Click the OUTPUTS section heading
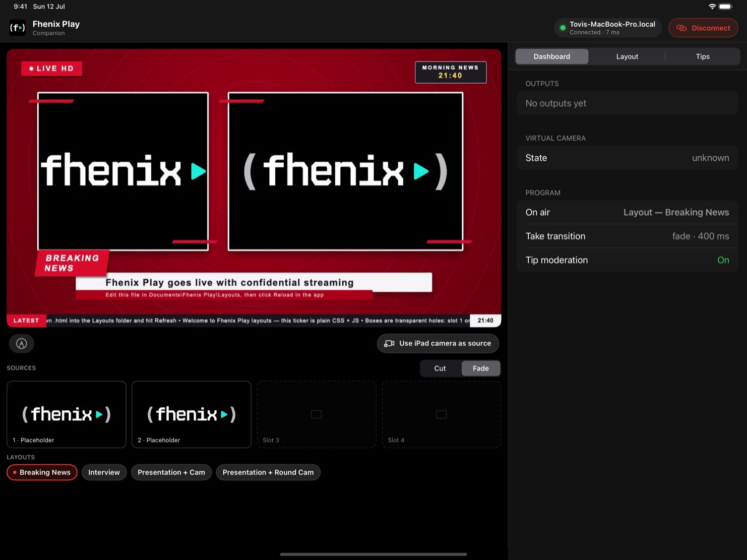The image size is (747, 560). click(542, 84)
